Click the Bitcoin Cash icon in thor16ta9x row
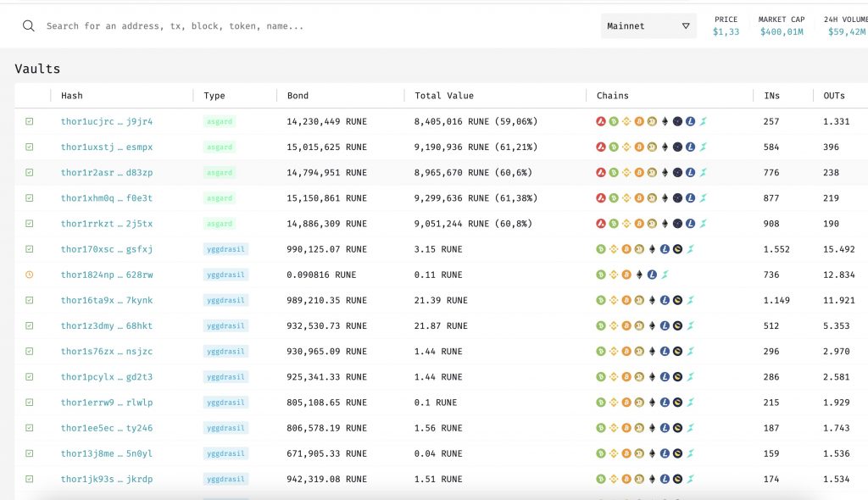 coord(601,300)
